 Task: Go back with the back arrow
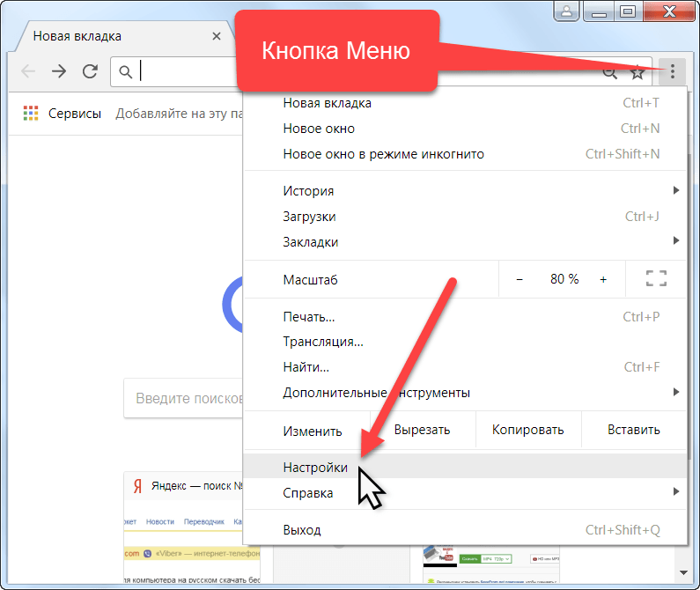pos(28,71)
